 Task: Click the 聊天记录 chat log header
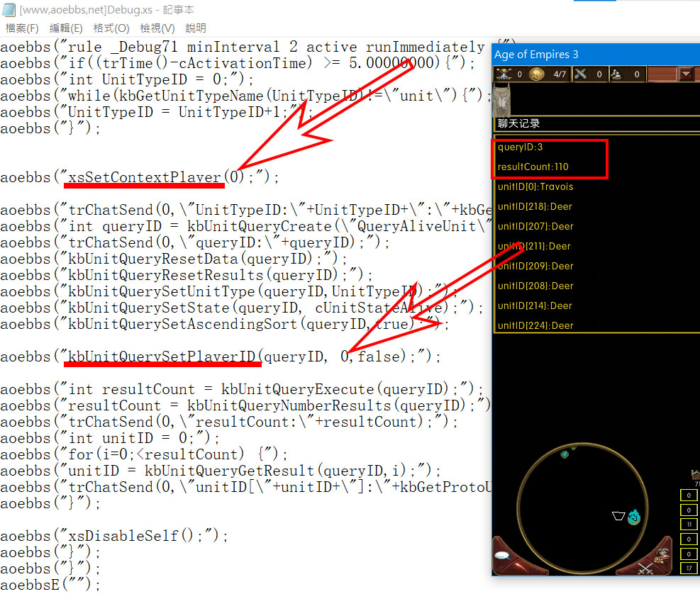point(518,123)
